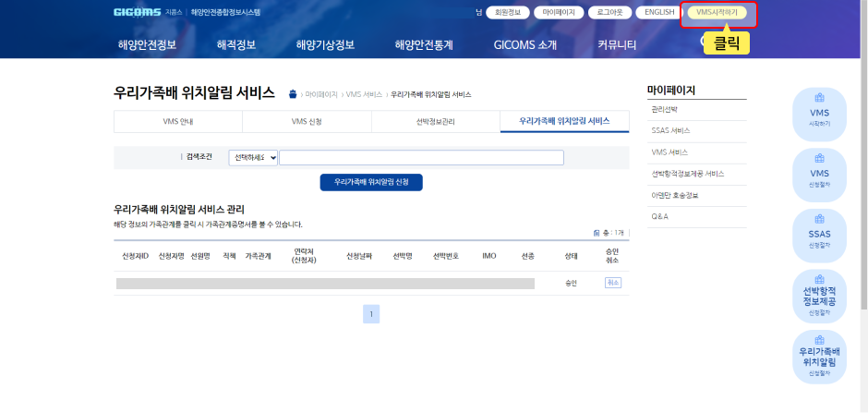Click the home icon in breadcrumb

[x=294, y=94]
